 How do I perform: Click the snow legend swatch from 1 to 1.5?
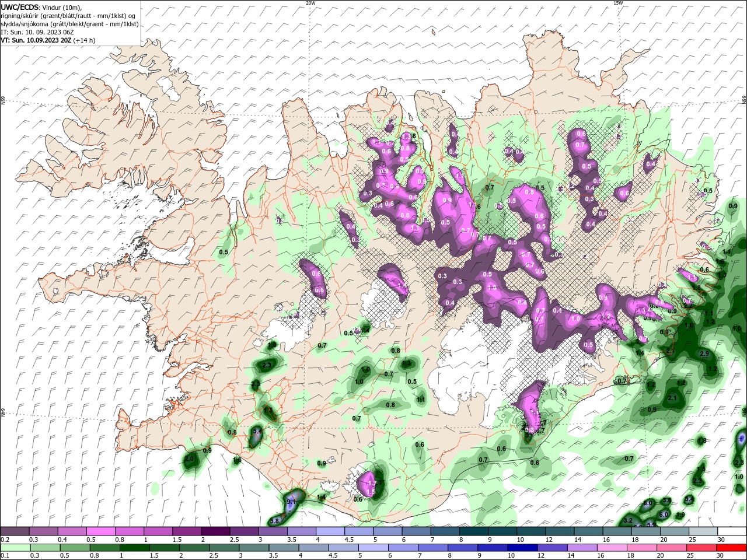coord(158,531)
